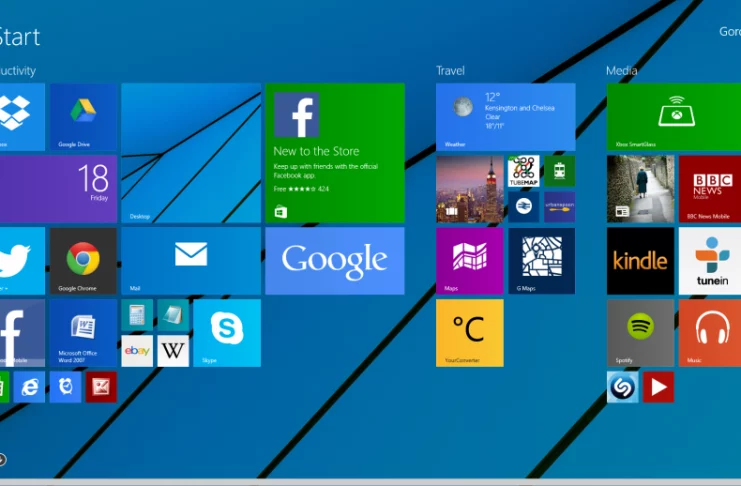The height and width of the screenshot is (486, 741).
Task: Open the Google search tile
Action: pyautogui.click(x=335, y=261)
